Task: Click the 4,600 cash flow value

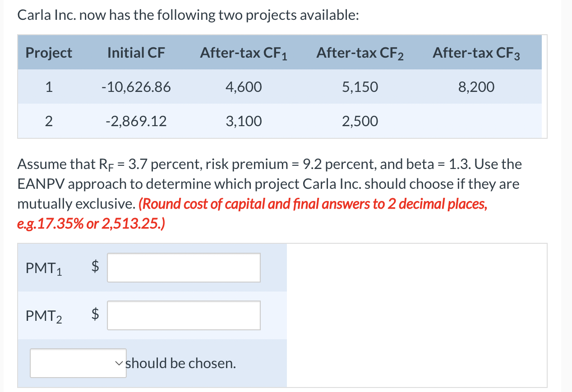Action: click(x=244, y=87)
